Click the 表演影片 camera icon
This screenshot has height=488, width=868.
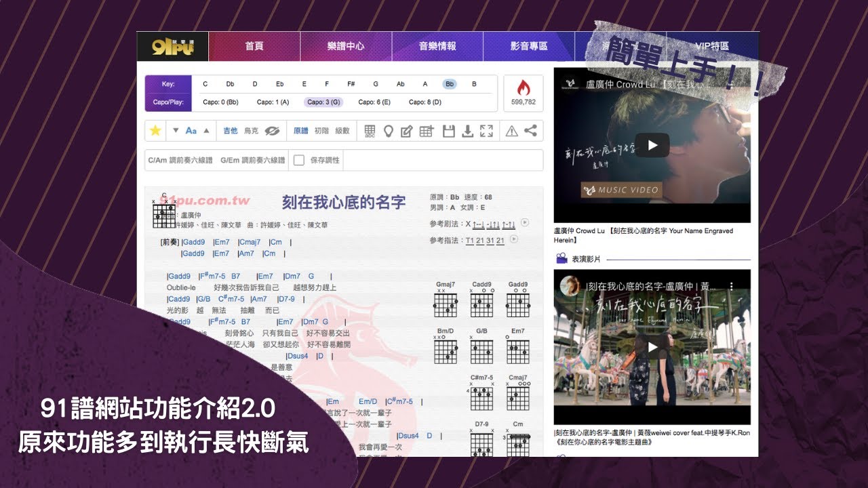click(561, 258)
